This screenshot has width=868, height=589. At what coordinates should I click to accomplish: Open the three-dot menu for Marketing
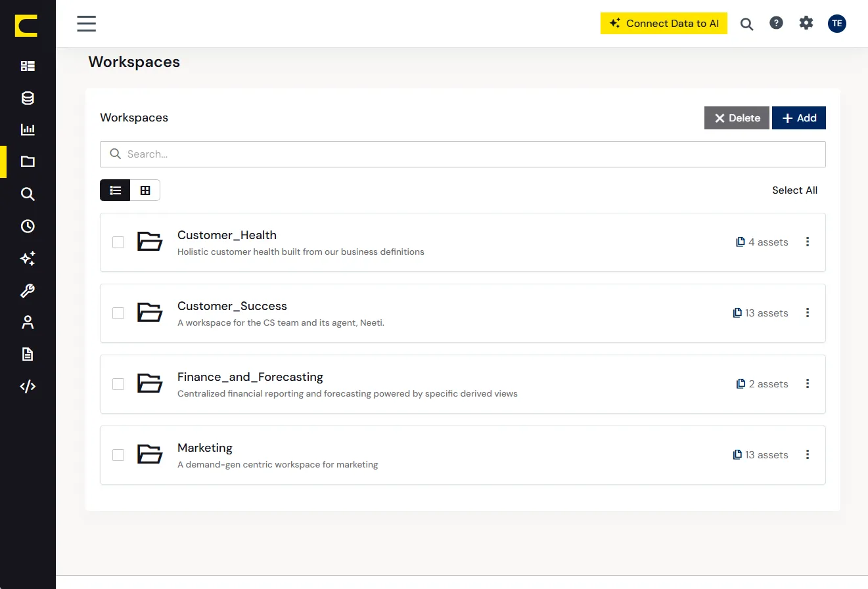(x=808, y=454)
